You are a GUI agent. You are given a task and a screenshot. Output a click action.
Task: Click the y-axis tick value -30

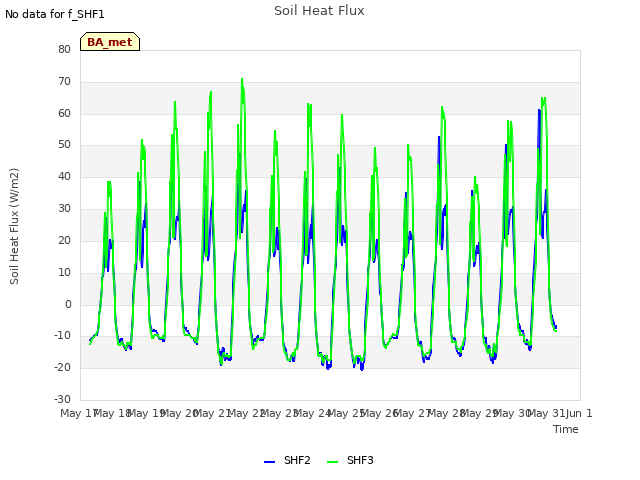coord(62,399)
